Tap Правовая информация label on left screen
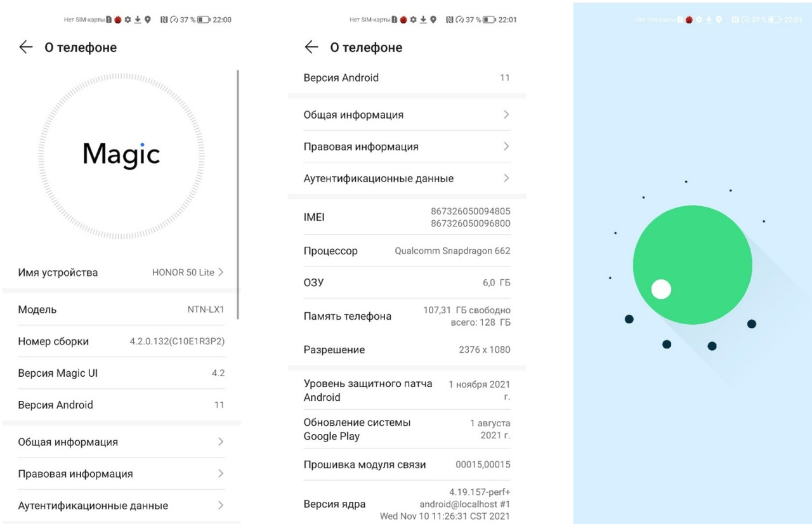Screen dimensions: 812x524 75,474
